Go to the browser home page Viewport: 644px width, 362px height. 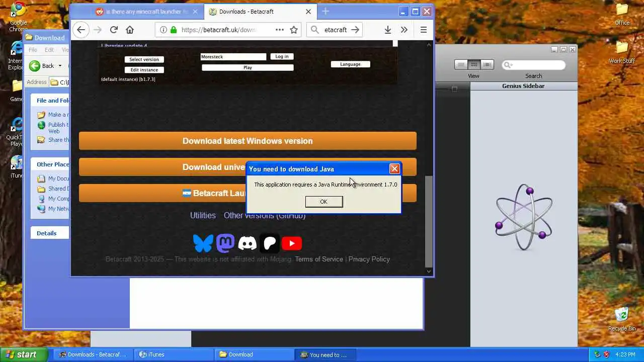click(130, 30)
